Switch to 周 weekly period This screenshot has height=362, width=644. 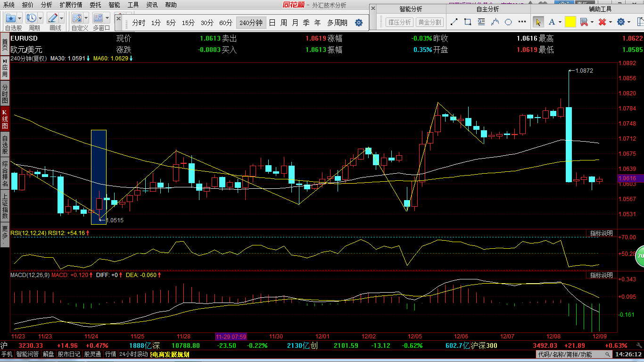284,23
